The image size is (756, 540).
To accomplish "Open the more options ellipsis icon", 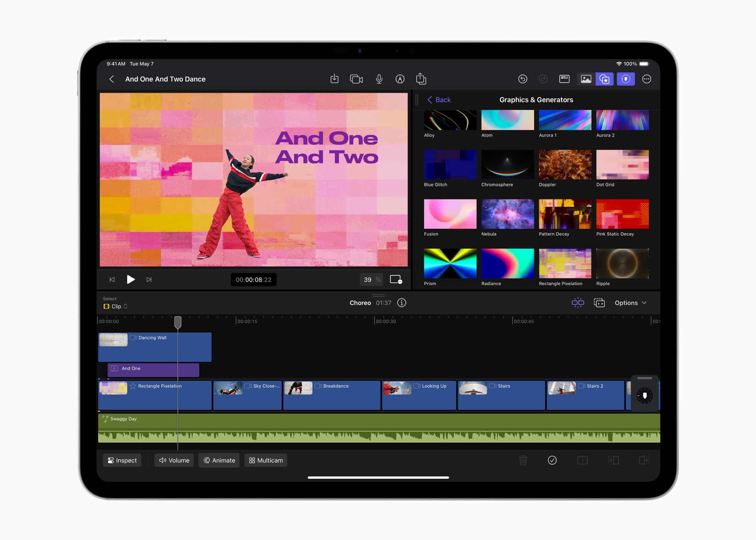I will (647, 79).
